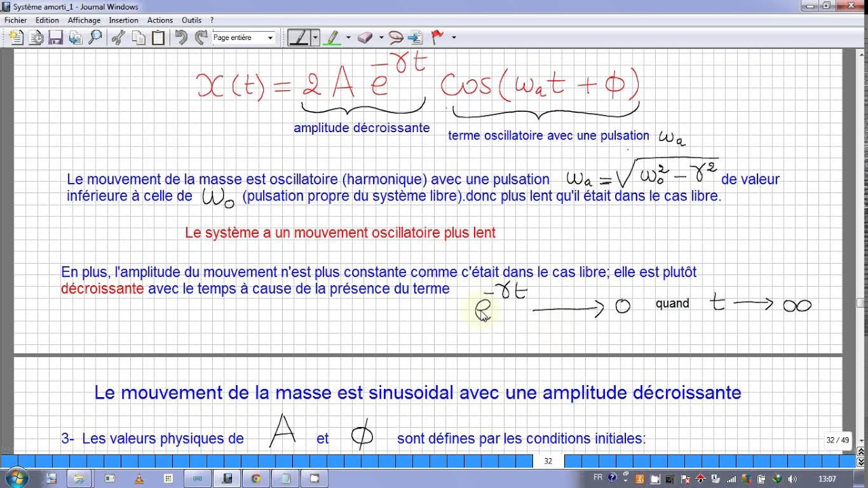Select the Lasso selection tool

396,38
